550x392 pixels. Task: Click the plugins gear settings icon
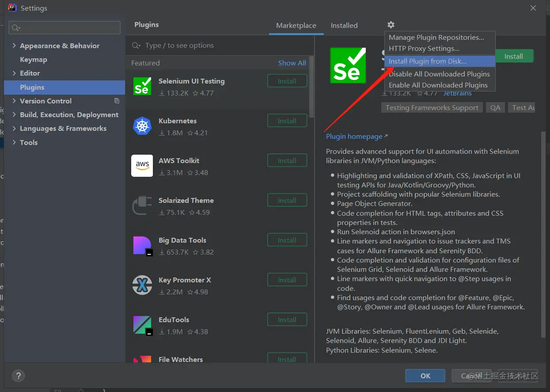[391, 25]
